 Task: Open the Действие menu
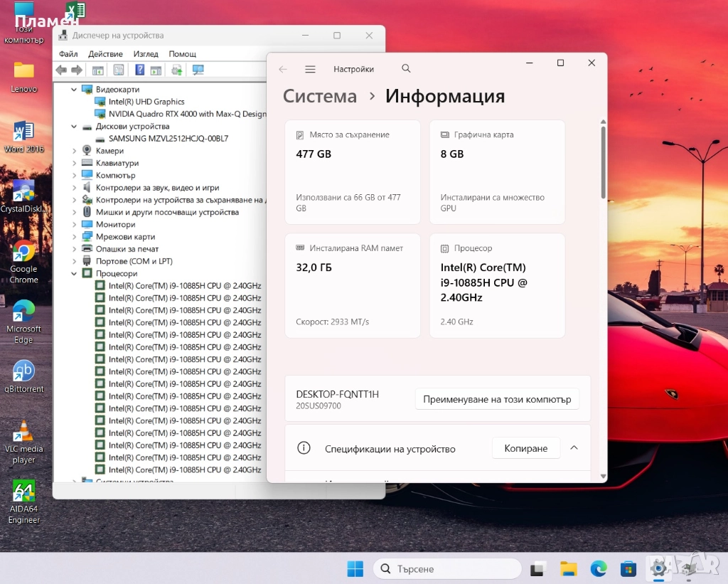coord(105,54)
